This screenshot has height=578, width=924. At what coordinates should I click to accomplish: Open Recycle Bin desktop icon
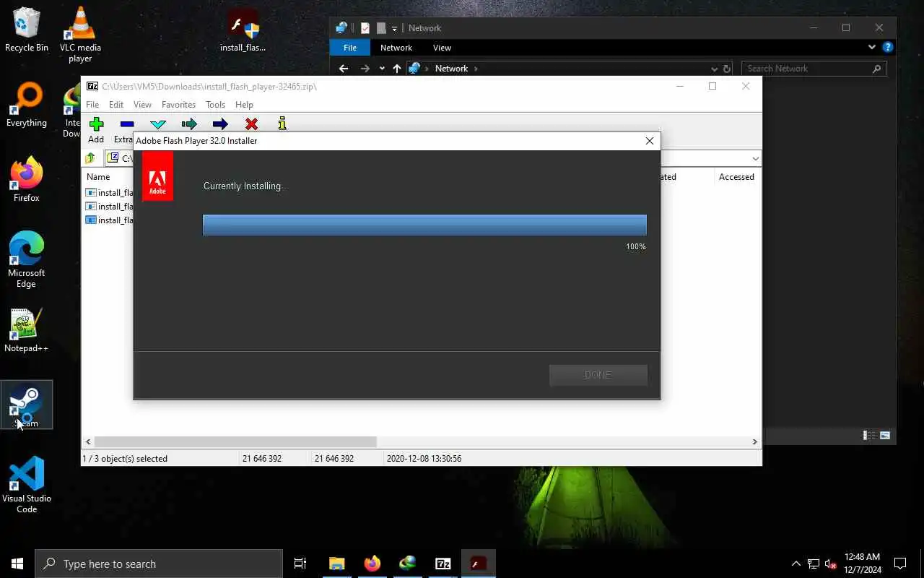click(x=26, y=30)
